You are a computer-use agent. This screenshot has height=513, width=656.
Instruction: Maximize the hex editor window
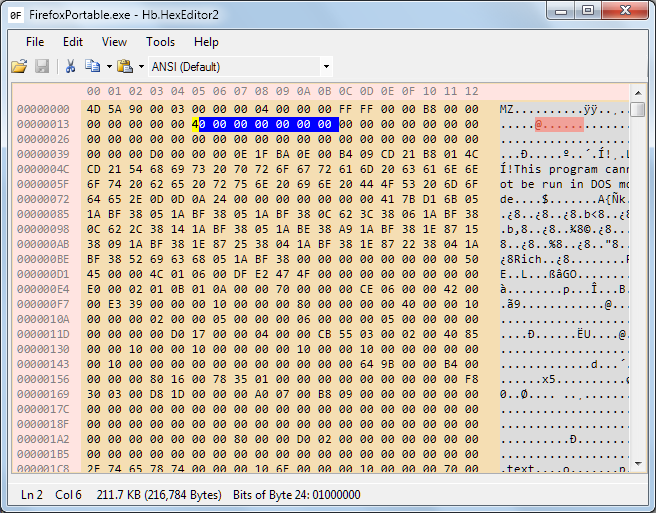tap(588, 10)
